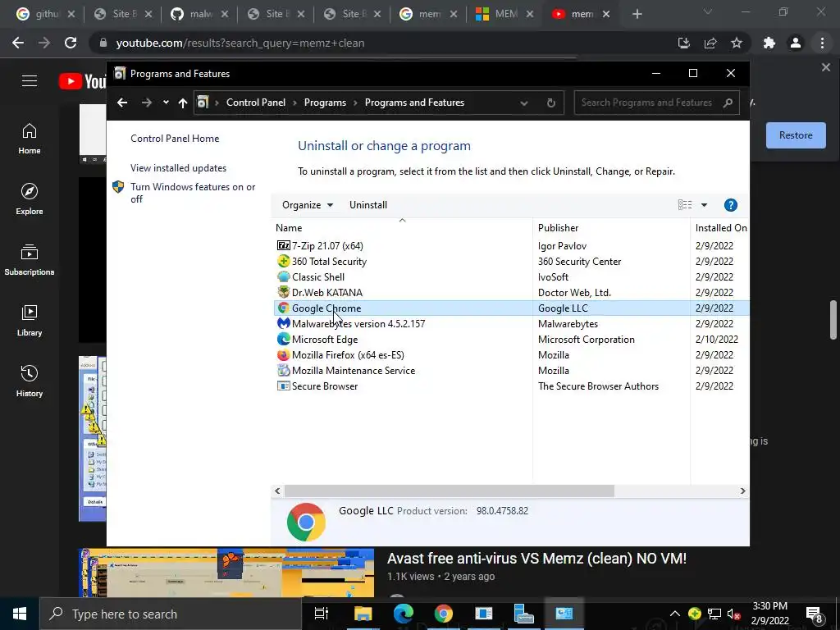Open Windows Start menu
The height and width of the screenshot is (630, 840).
coord(20,614)
